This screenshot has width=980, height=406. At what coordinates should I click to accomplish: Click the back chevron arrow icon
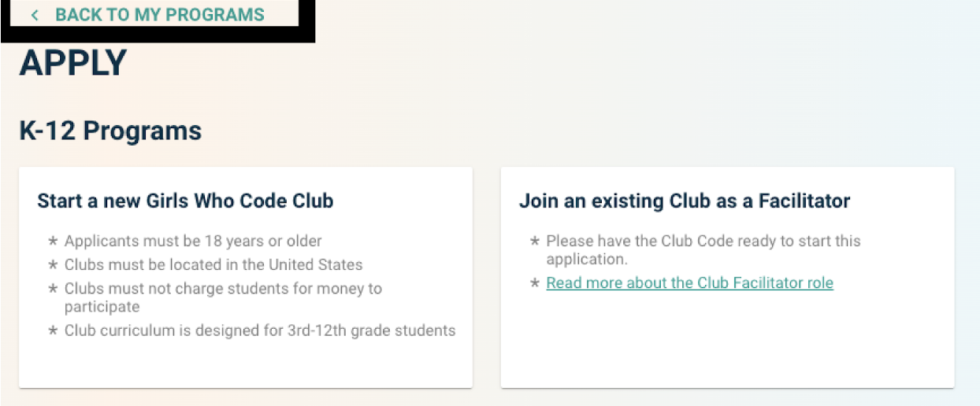35,15
